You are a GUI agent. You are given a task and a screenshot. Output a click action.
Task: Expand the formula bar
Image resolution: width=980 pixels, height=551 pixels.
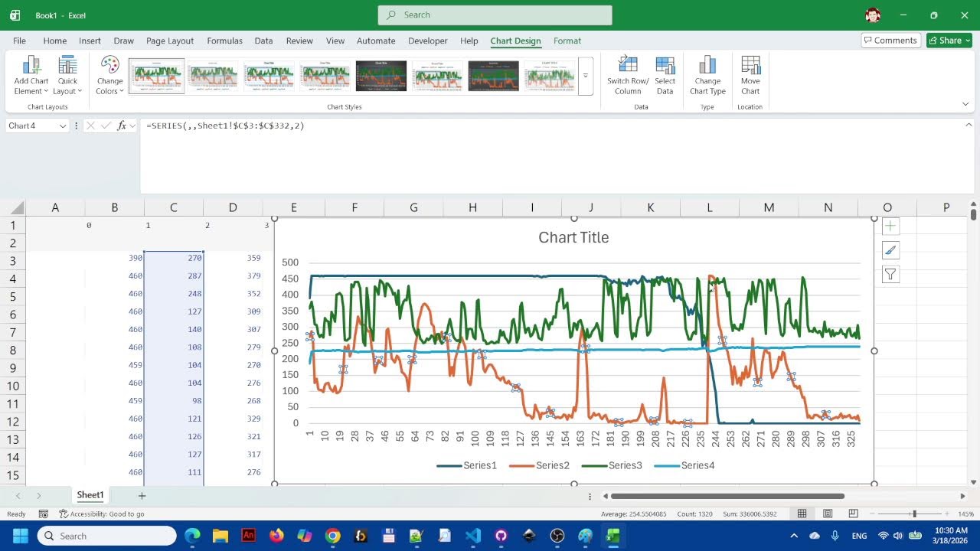[x=969, y=125]
